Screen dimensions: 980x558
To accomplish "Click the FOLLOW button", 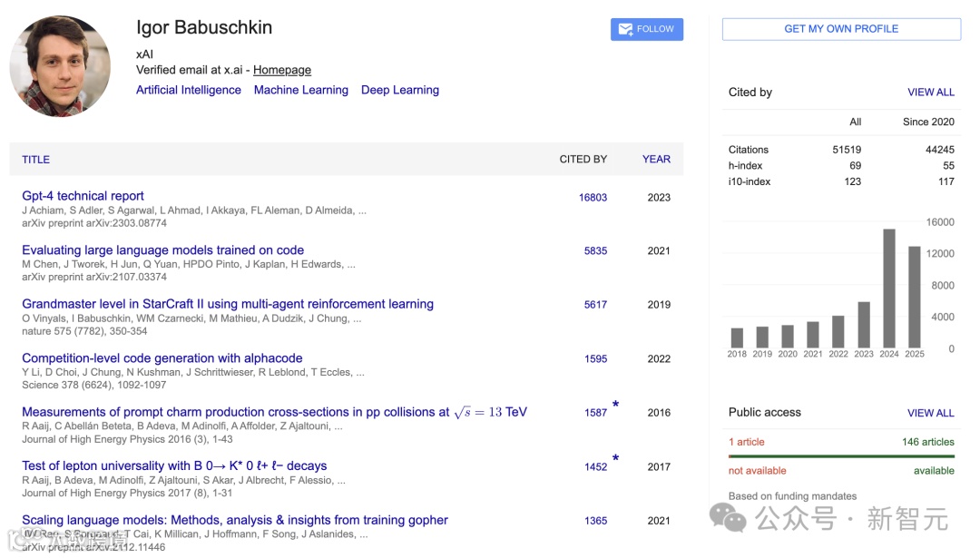I will point(646,29).
